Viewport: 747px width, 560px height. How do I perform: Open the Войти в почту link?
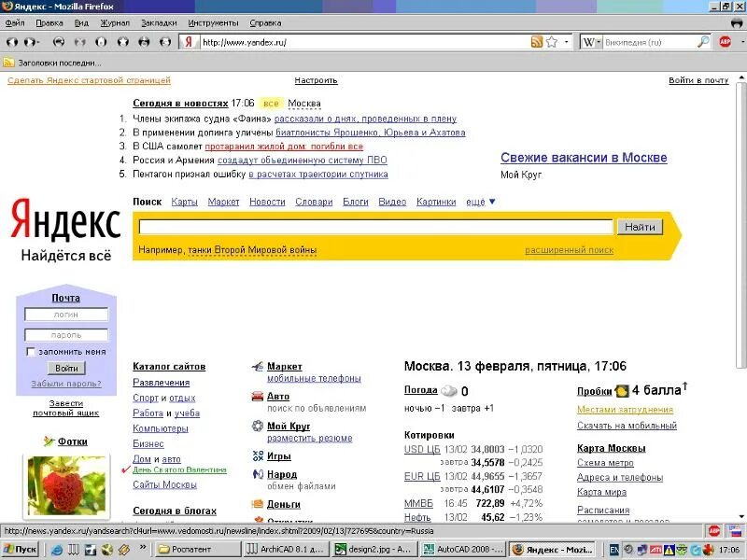698,80
